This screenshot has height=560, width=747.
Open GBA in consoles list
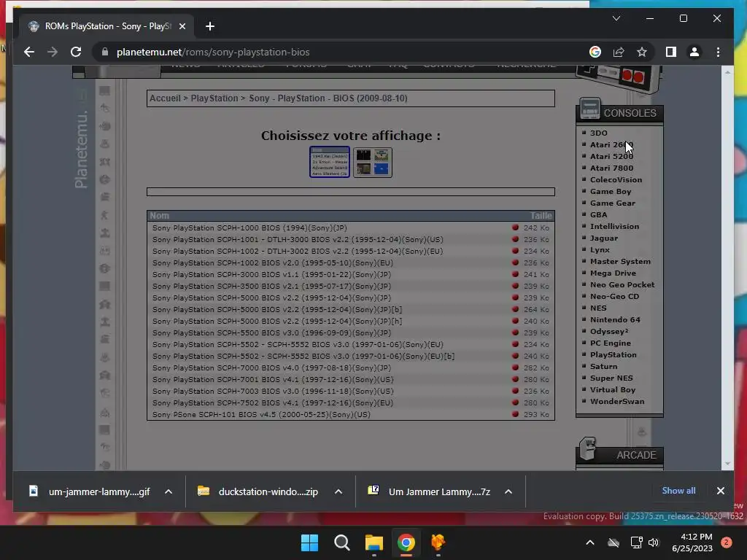pyautogui.click(x=598, y=215)
